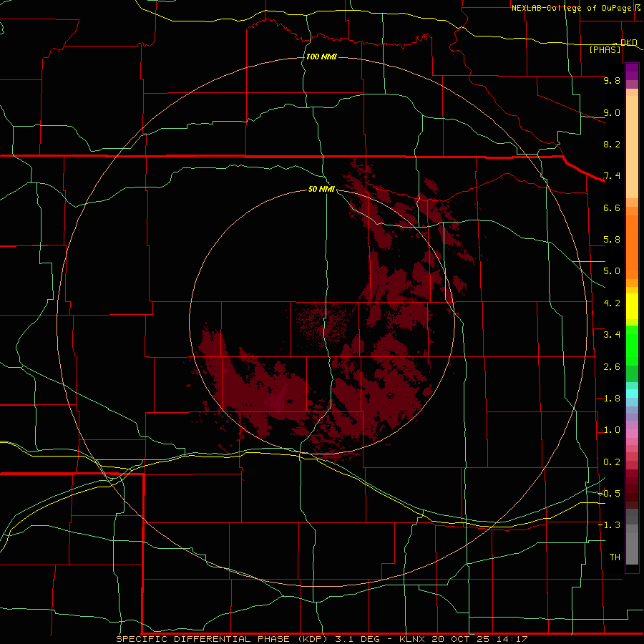The height and width of the screenshot is (644, 644).
Task: Click the speckled radar site clutter at center
Action: (324, 324)
